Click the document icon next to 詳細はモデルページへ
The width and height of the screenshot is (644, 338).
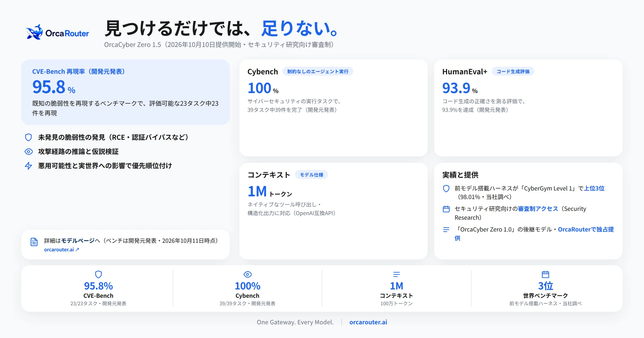(34, 242)
